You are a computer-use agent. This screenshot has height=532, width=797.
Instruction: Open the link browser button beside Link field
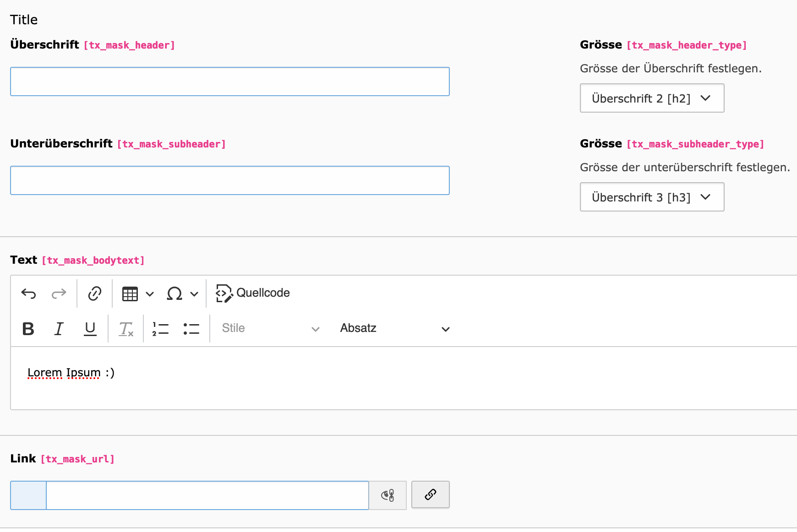tap(430, 494)
